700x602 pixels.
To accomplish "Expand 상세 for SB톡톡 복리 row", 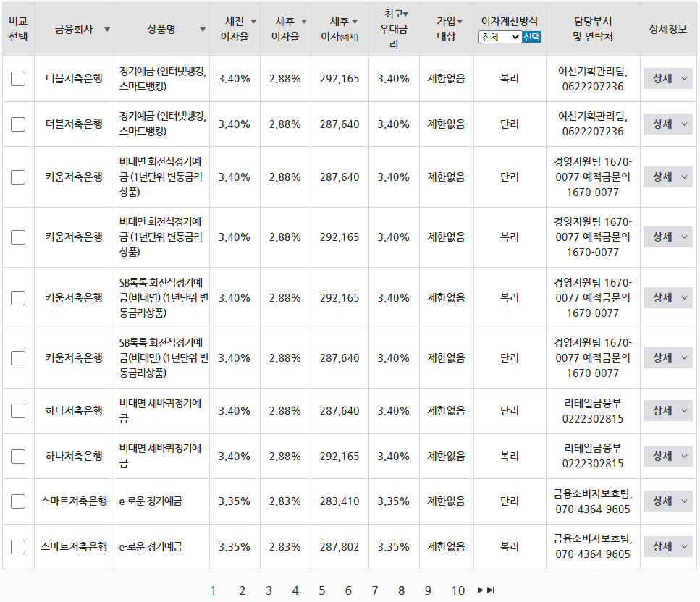I will click(x=668, y=297).
